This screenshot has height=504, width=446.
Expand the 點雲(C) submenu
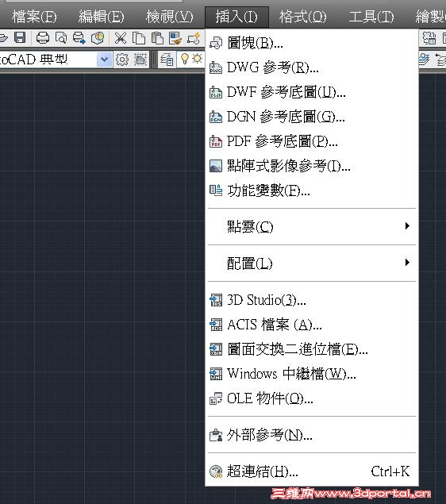point(312,226)
